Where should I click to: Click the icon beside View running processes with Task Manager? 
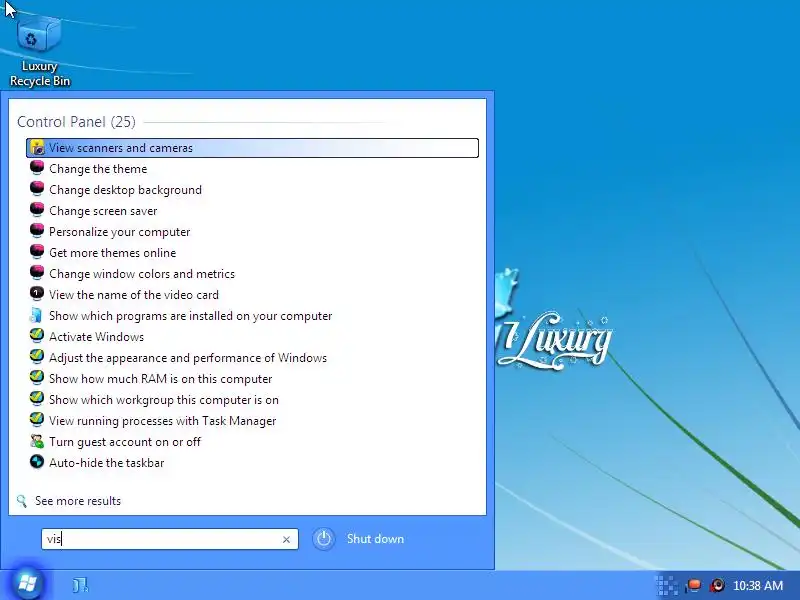37,419
